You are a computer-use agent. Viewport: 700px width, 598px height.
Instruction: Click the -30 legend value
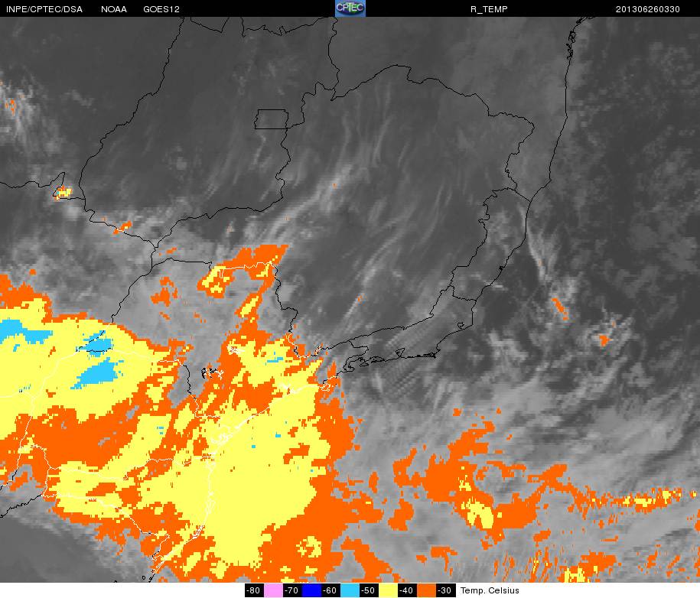point(445,590)
